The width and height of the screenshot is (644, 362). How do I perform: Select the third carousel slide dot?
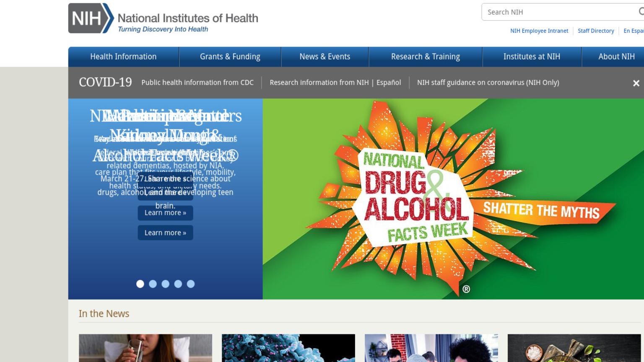click(166, 284)
